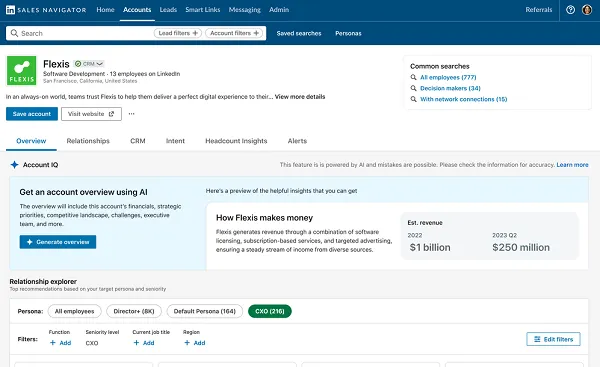Select All employees persona pill

[74, 311]
